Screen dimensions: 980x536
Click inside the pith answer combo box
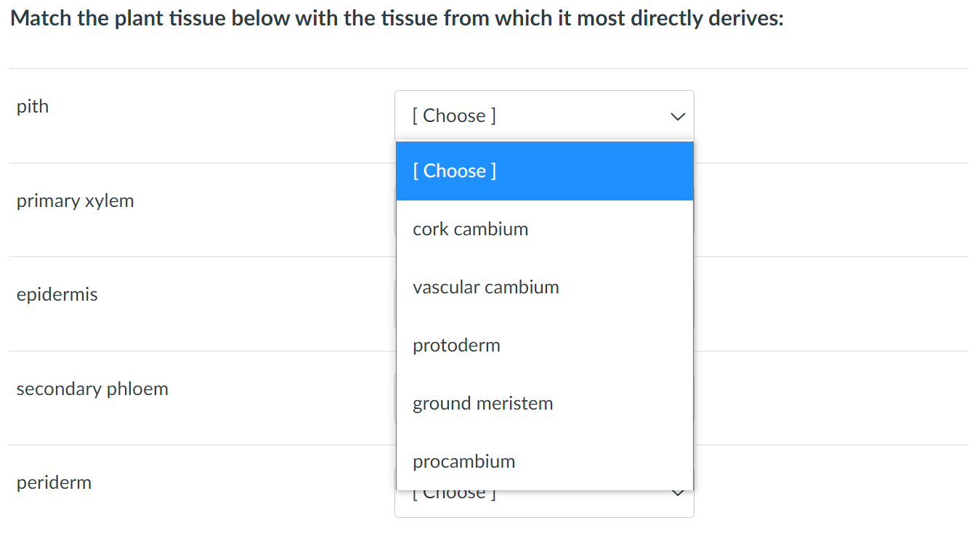click(509, 115)
